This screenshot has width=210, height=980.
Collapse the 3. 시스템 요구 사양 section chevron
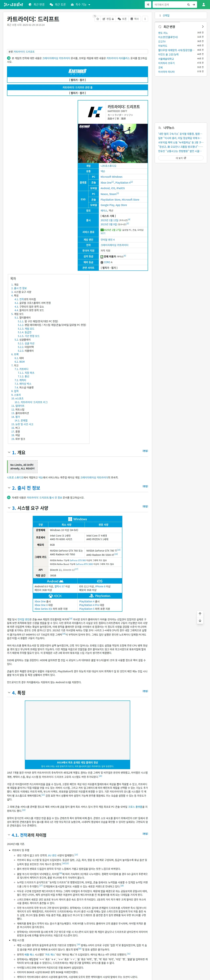tap(9, 508)
